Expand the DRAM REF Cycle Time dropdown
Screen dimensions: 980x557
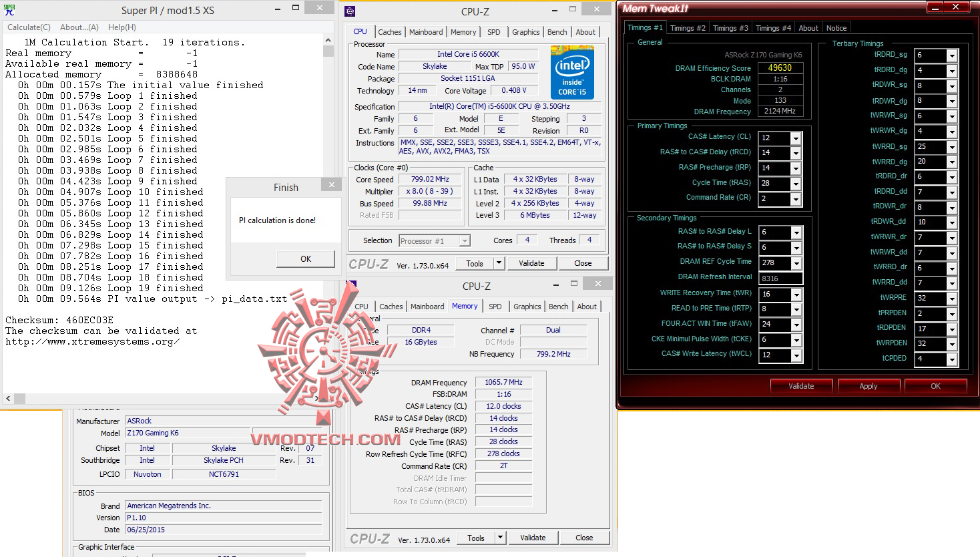pyautogui.click(x=796, y=263)
